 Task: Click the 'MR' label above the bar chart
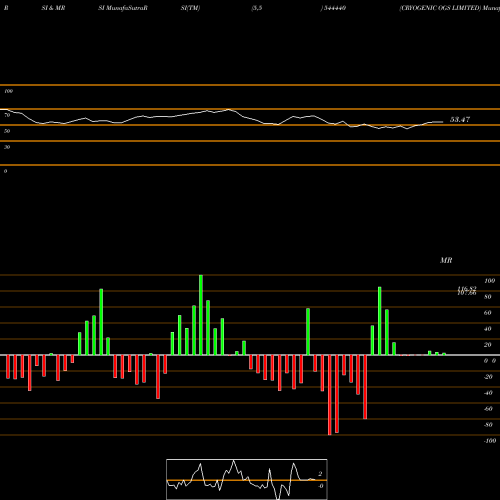click(446, 260)
